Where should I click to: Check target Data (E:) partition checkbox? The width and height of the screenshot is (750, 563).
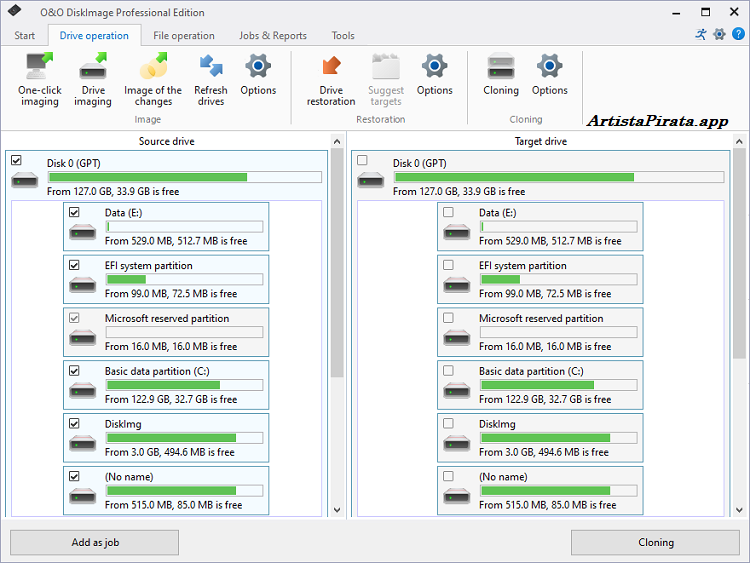pyautogui.click(x=448, y=212)
